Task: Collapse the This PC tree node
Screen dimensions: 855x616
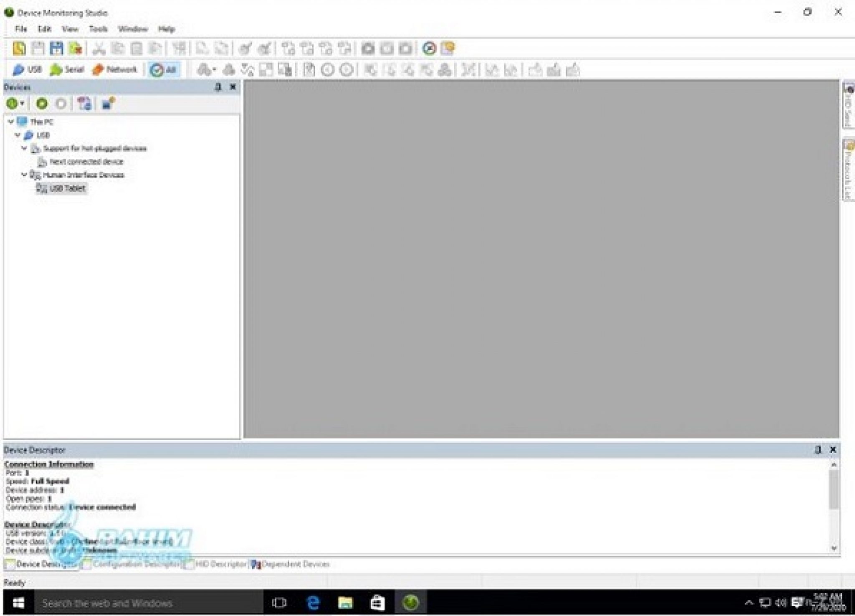Action: [10, 122]
